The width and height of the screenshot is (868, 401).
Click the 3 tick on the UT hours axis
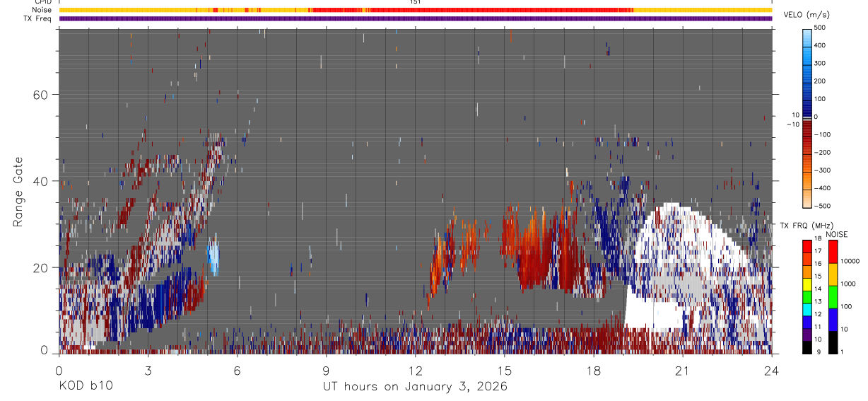148,370
